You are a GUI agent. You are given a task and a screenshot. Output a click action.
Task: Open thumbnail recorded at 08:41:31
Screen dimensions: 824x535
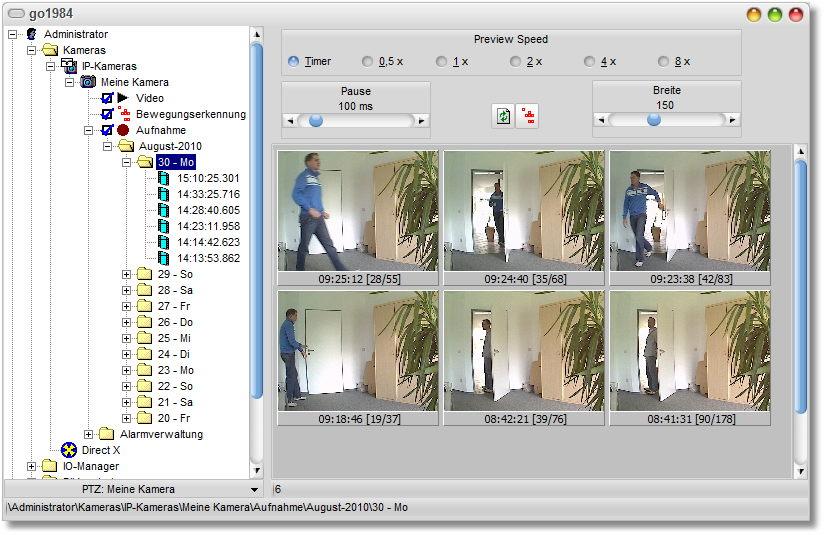[x=690, y=358]
